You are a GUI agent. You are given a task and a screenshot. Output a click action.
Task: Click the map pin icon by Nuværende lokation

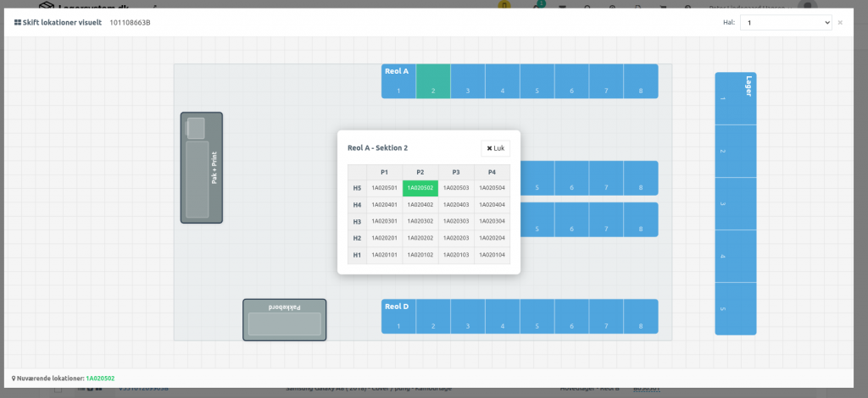(14, 379)
